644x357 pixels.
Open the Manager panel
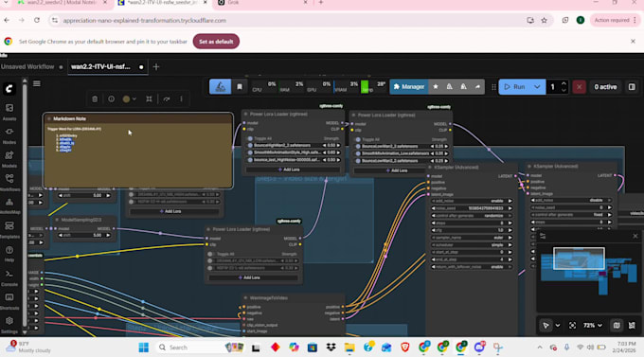coord(409,87)
